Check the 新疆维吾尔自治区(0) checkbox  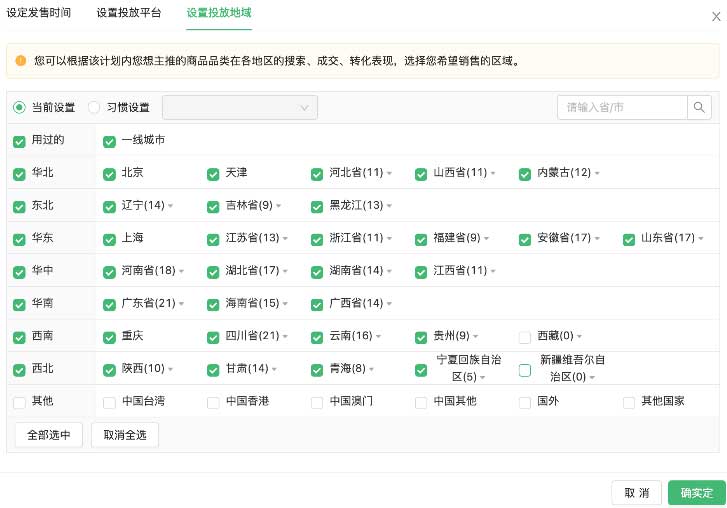pos(525,370)
